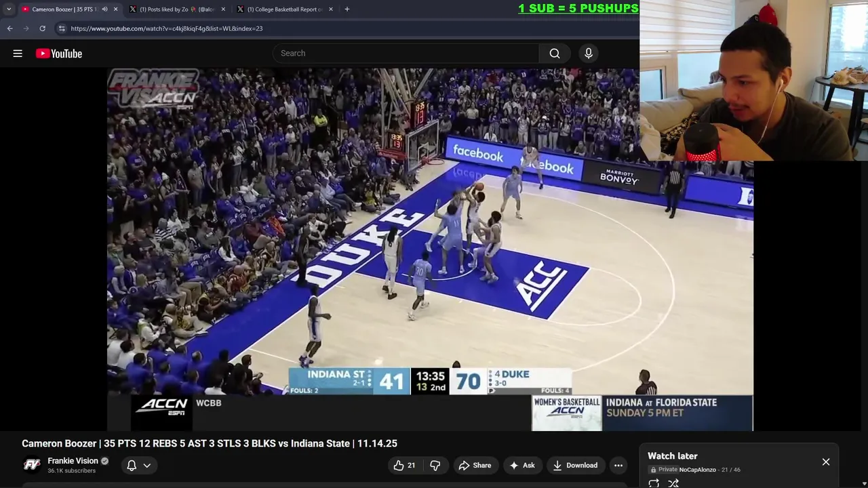Image resolution: width=868 pixels, height=488 pixels.
Task: Close the College Basketball Report tab
Action: pos(331,9)
